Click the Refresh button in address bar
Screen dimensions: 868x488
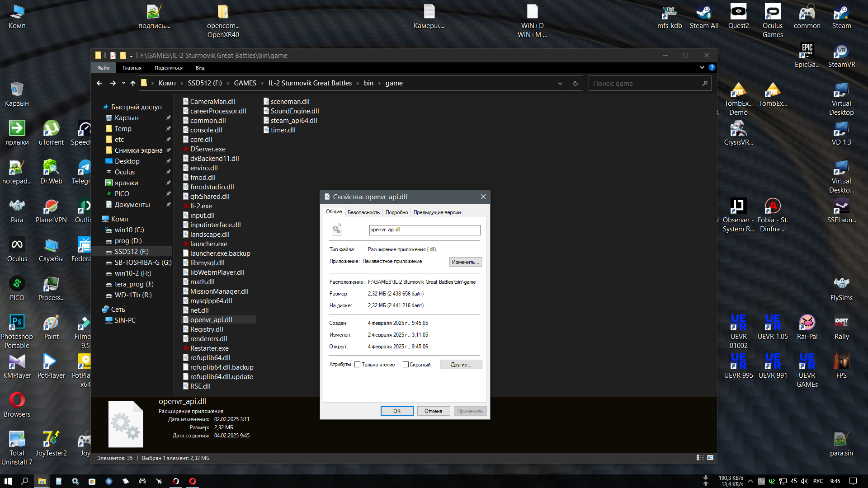click(575, 84)
